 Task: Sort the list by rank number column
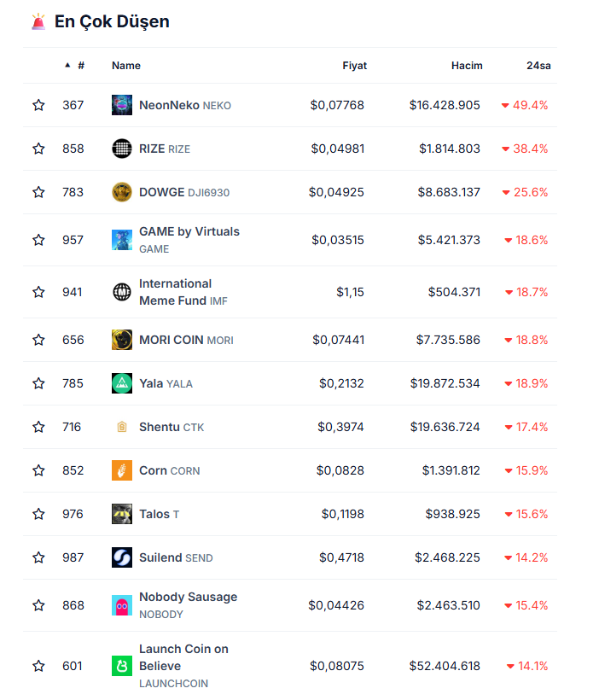(x=80, y=66)
